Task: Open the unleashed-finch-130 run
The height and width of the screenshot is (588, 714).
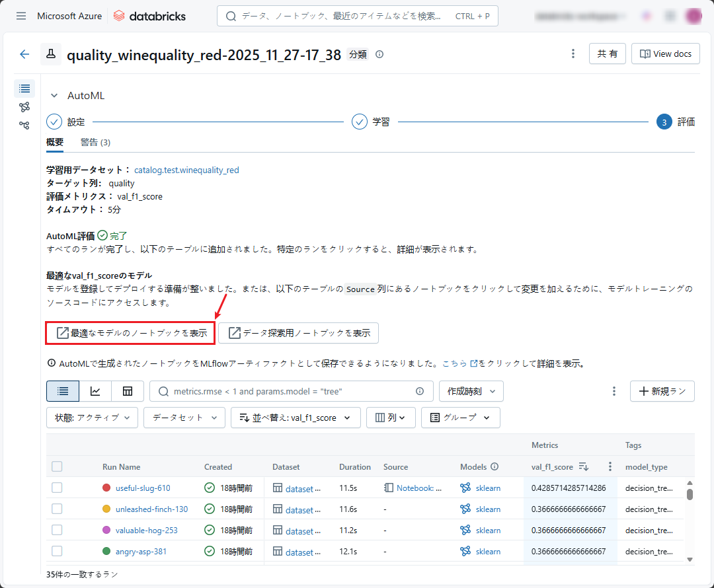Action: pos(151,509)
